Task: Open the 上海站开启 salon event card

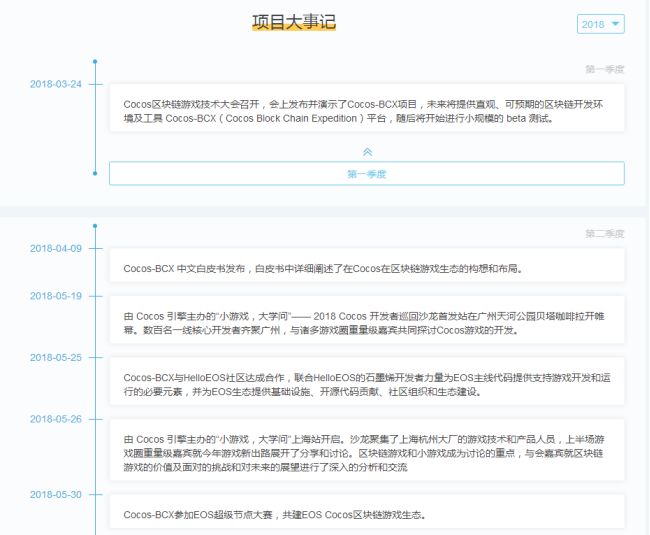Action: (366, 450)
